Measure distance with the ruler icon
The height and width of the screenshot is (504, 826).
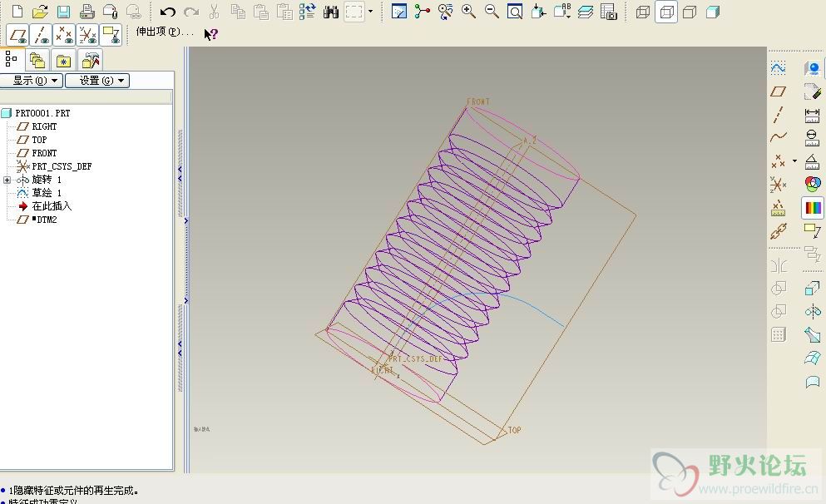pyautogui.click(x=813, y=114)
